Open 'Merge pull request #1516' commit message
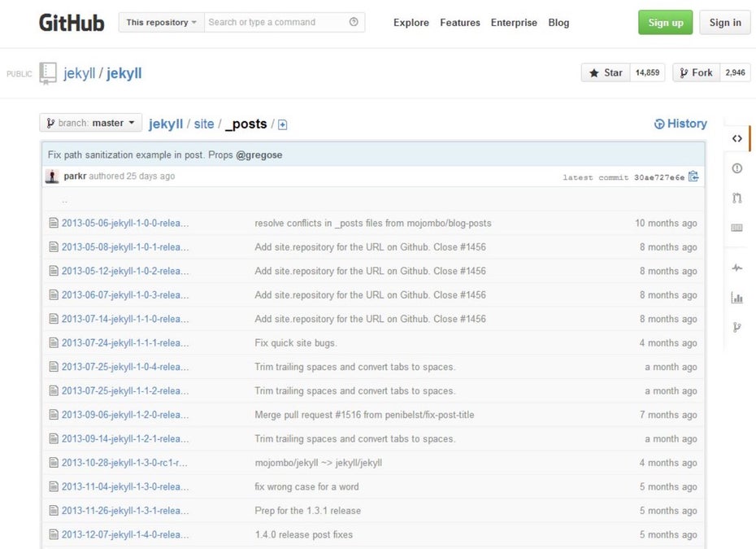756x549 pixels. tap(364, 415)
